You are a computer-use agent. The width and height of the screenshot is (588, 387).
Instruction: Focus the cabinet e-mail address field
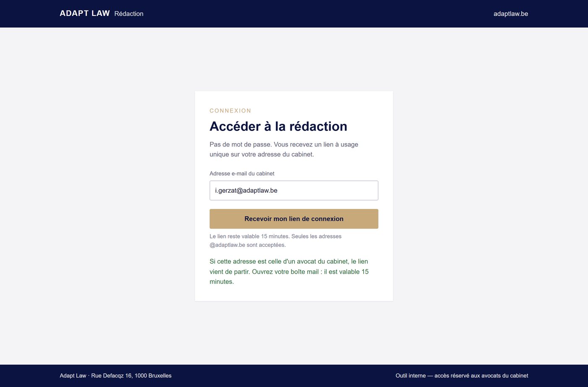(294, 191)
